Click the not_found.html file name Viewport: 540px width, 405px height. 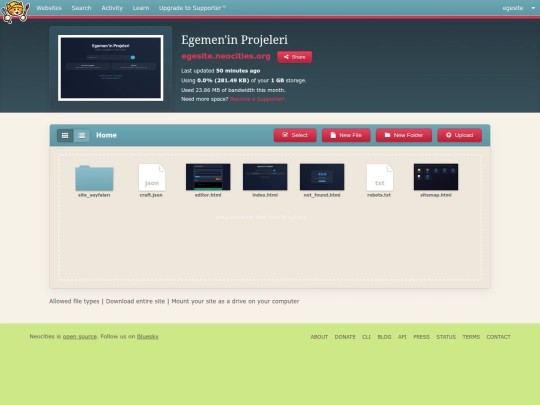322,195
